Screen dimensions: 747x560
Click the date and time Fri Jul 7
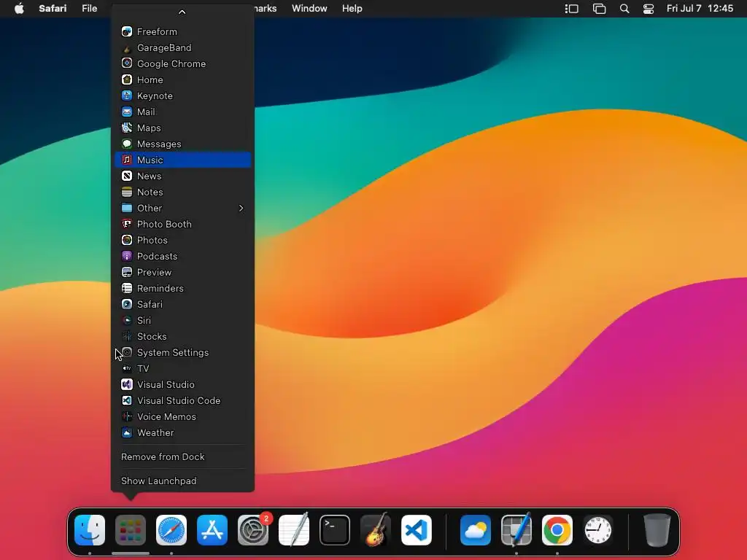(700, 9)
